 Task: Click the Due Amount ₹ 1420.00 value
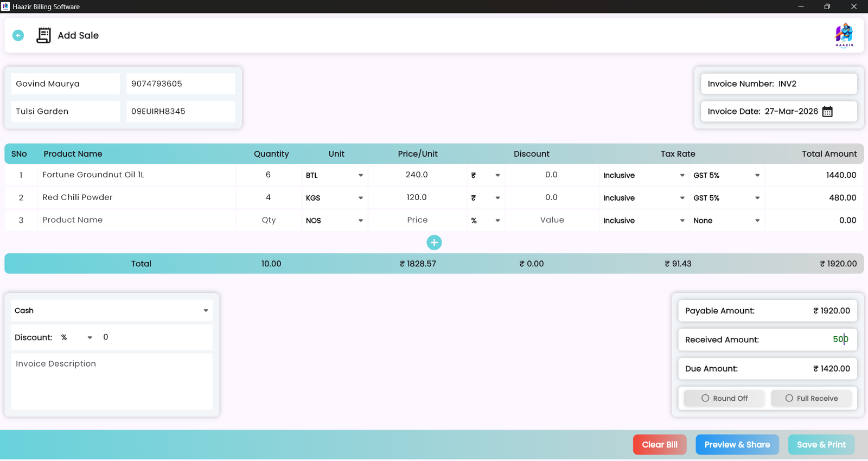pos(832,369)
